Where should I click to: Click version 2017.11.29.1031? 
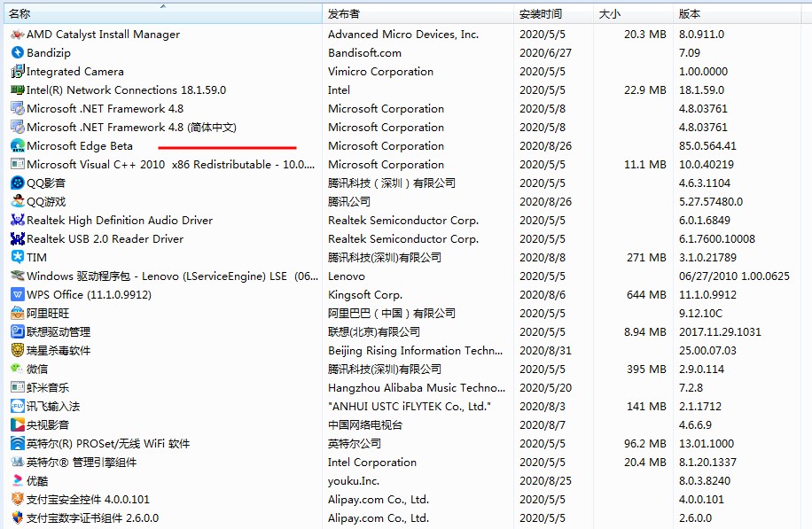coord(720,331)
